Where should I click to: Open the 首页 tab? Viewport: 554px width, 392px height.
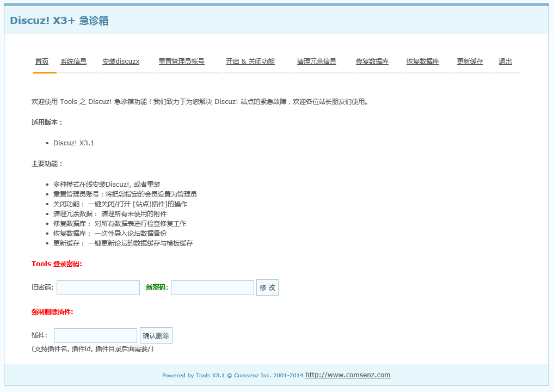42,62
